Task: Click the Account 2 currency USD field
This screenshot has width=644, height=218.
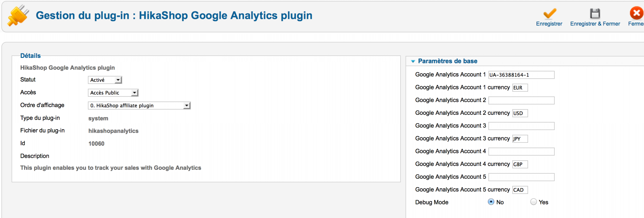Action: pos(520,113)
